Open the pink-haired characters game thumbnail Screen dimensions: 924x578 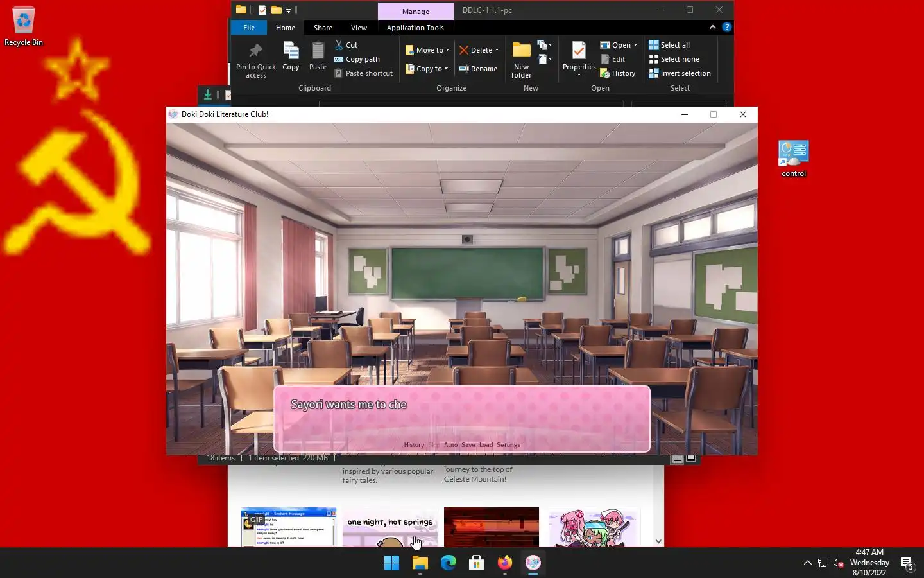pyautogui.click(x=594, y=527)
